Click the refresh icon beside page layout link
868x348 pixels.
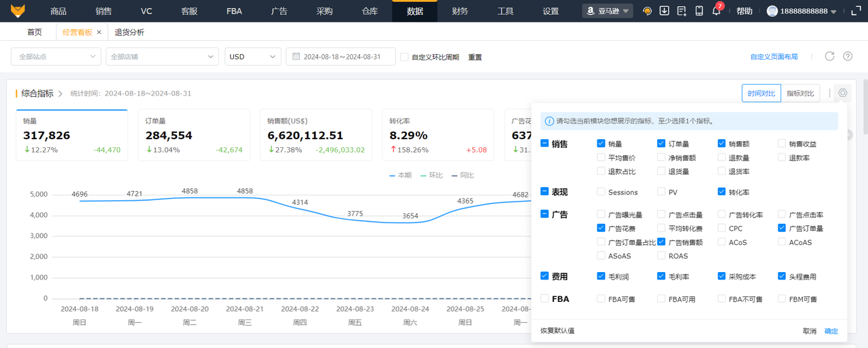[829, 56]
